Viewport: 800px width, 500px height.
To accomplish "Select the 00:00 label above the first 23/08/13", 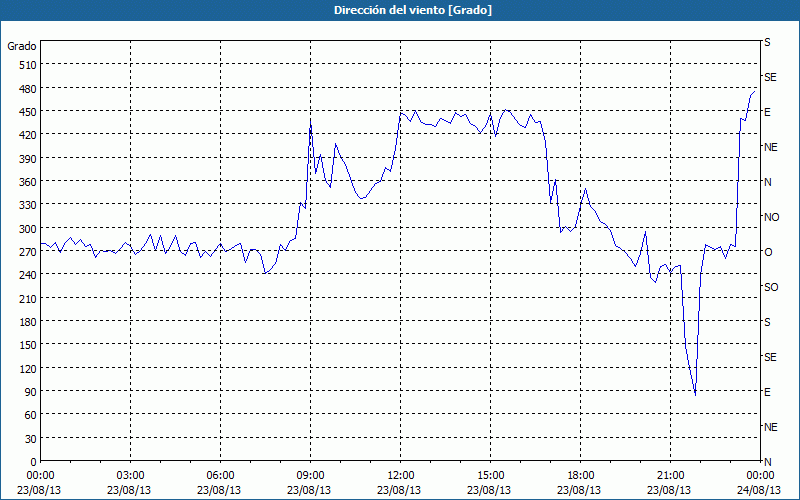I will (41, 476).
